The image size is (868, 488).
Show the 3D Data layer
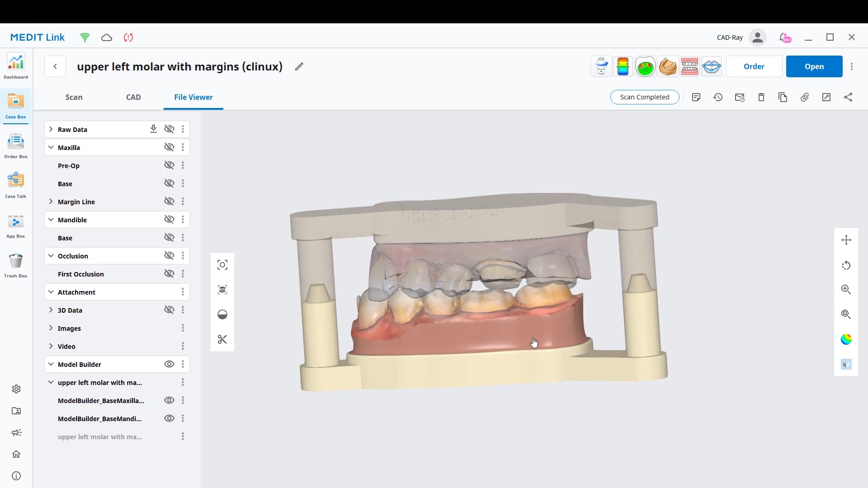tap(169, 310)
